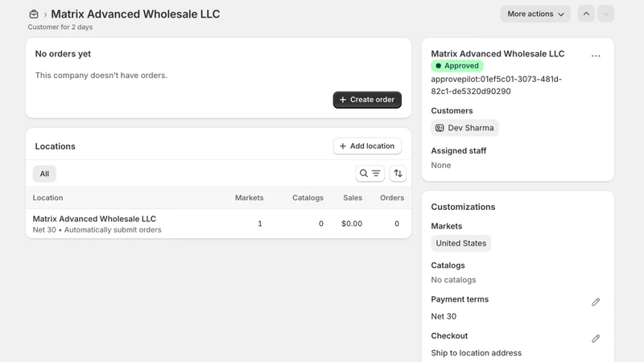This screenshot has height=362, width=644.
Task: Click the No catalogs text
Action: click(453, 280)
